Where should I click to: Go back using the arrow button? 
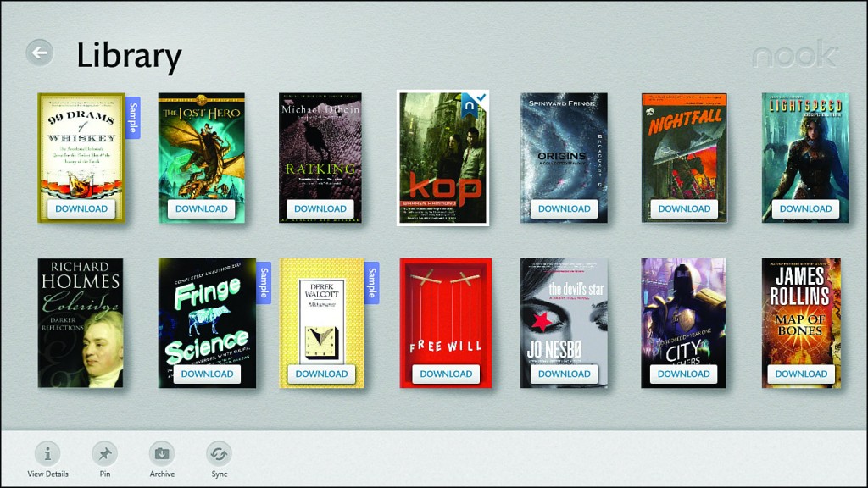point(40,53)
